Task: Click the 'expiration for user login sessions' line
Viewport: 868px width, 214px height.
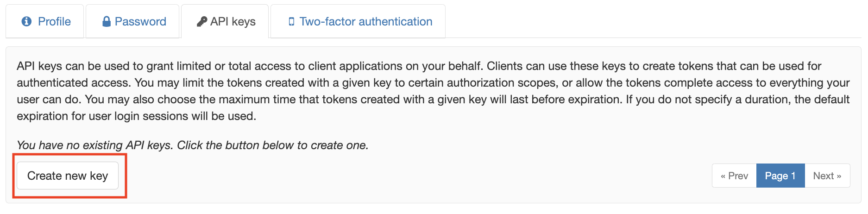Action: point(136,116)
